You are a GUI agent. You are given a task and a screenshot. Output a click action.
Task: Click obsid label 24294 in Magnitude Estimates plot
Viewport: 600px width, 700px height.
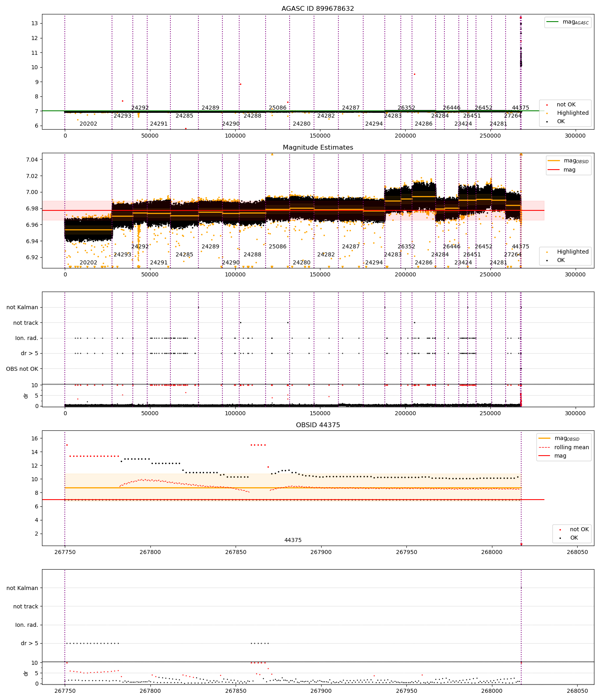374,262
